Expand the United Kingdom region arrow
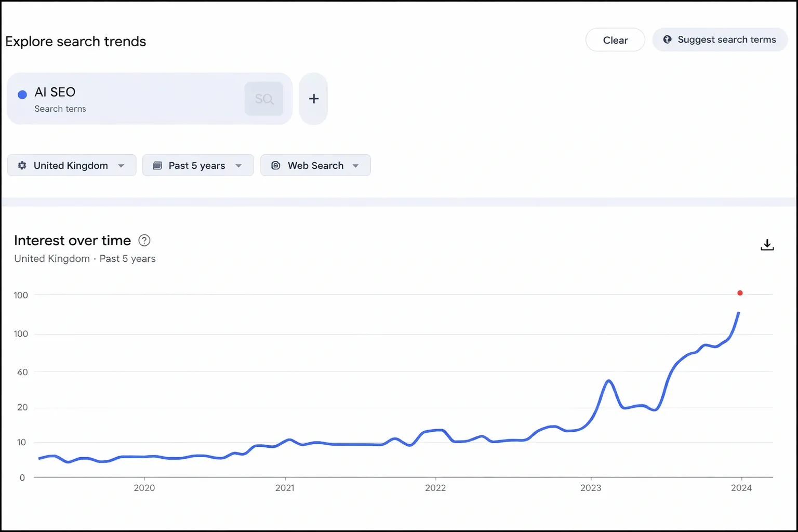This screenshot has width=798, height=532. 121,166
